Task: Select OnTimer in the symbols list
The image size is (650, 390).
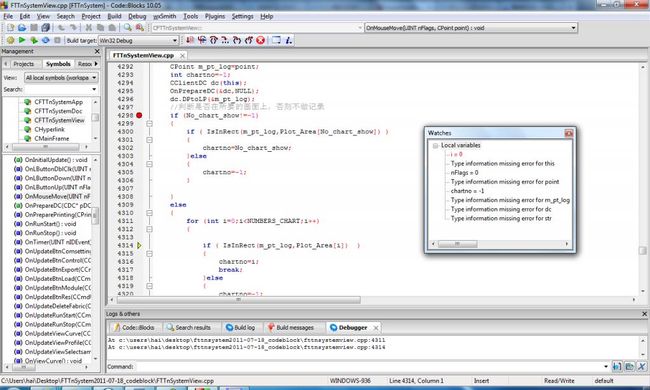Action: coord(53,242)
